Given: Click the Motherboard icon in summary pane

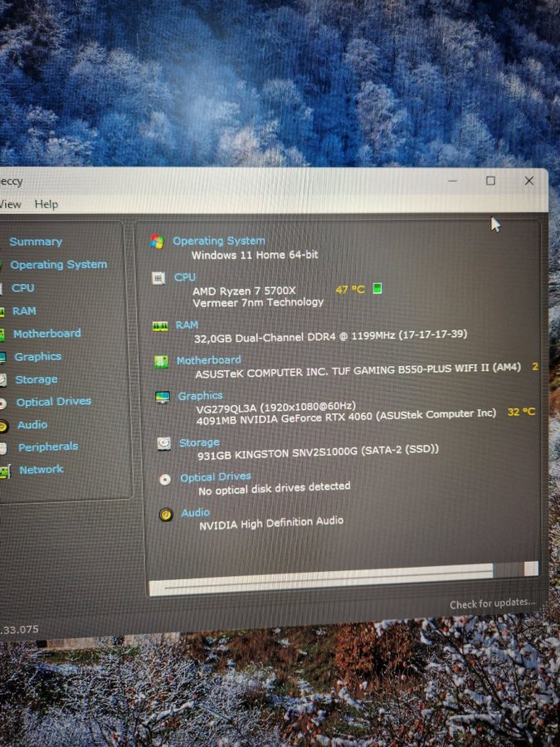Looking at the screenshot, I should [161, 362].
